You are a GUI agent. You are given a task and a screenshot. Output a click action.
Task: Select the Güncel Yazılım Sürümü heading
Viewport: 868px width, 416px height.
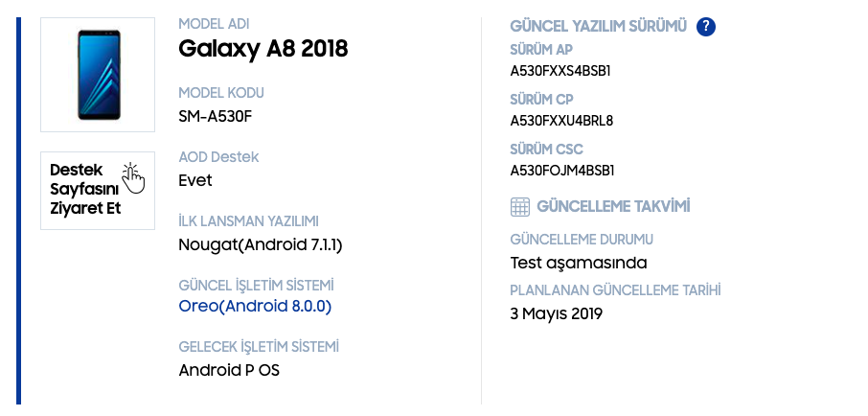[599, 27]
